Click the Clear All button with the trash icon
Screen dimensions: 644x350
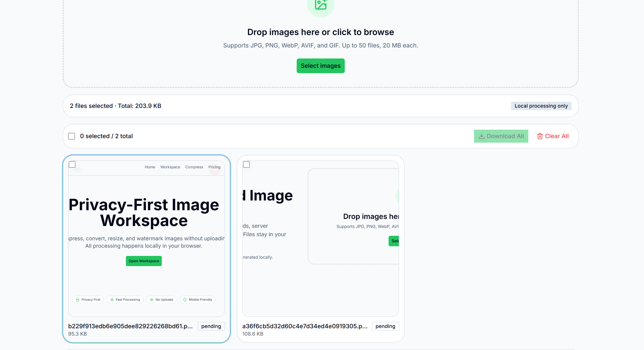click(553, 136)
